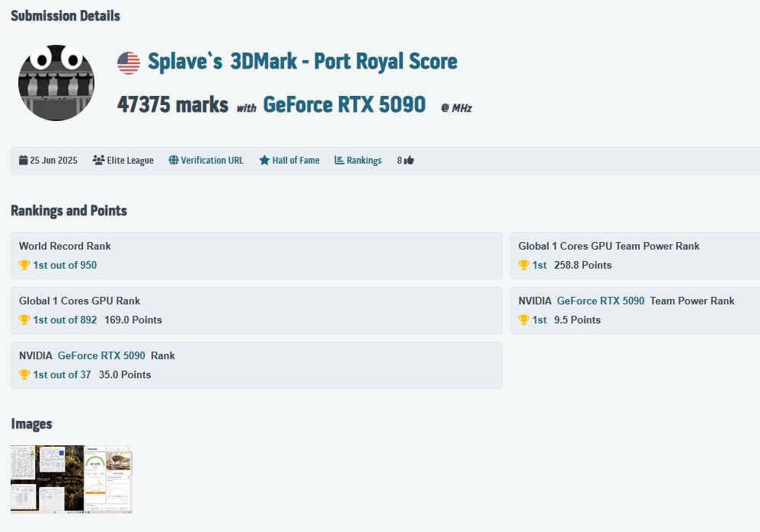Click the trophy icon under World Record Rank
The height and width of the screenshot is (532, 760).
[23, 265]
